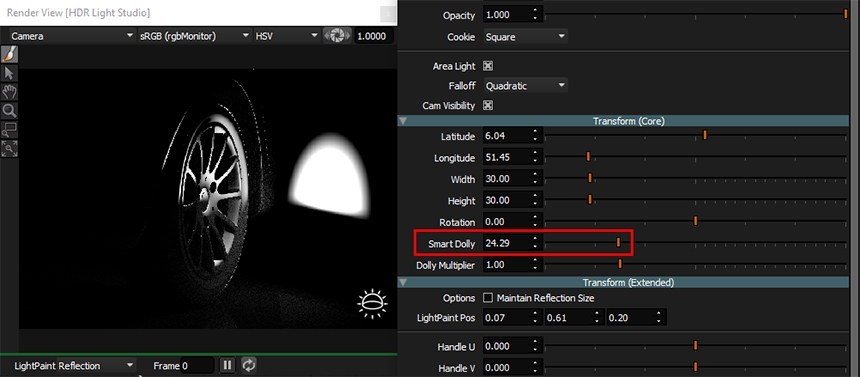The width and height of the screenshot is (860, 377).
Task: Pause the render view
Action: [x=228, y=365]
